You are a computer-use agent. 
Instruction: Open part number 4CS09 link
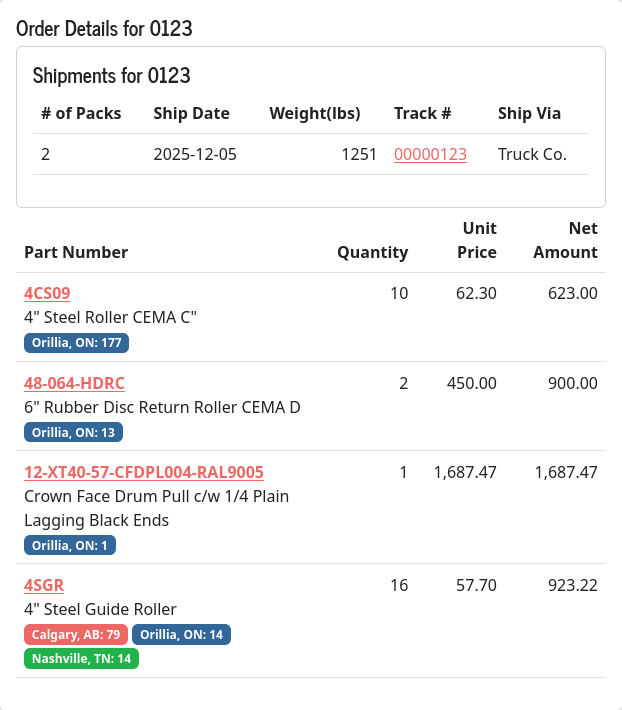tap(47, 293)
